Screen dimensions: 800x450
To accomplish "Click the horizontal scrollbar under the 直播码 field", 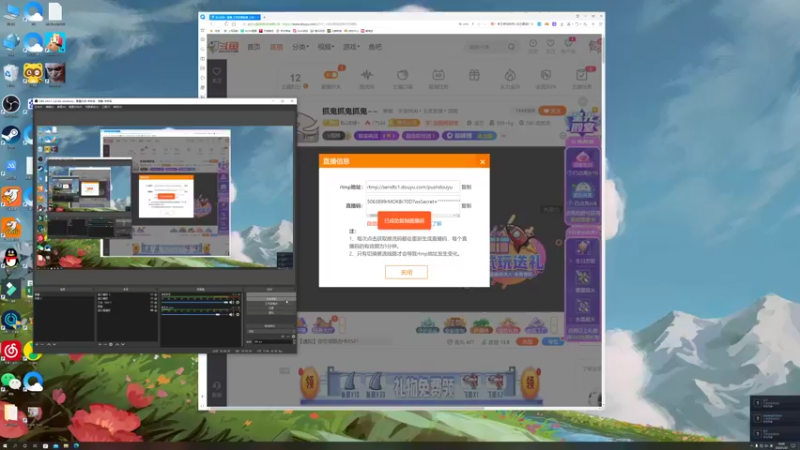I will pyautogui.click(x=412, y=215).
